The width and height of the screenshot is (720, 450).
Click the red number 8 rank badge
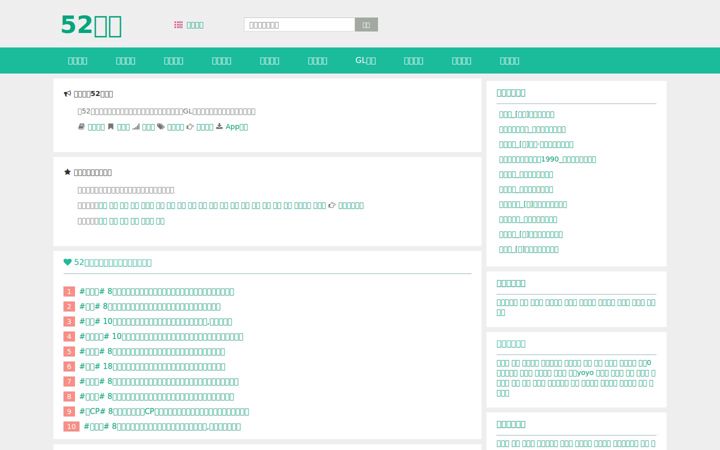(x=69, y=397)
